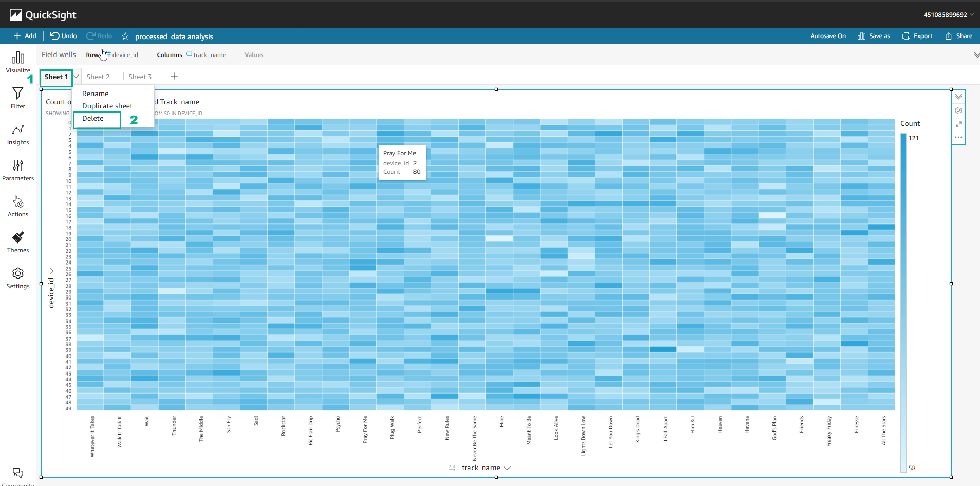Screen dimensions: 980x486
Task: Click the Redo button
Action: [x=99, y=36]
